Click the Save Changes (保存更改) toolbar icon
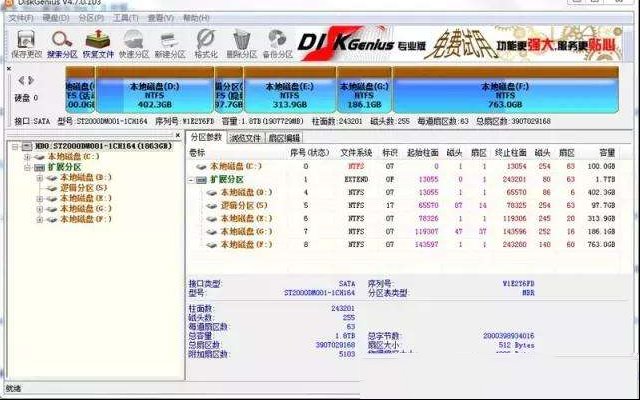Image resolution: width=640 pixels, height=400 pixels. coord(26,44)
